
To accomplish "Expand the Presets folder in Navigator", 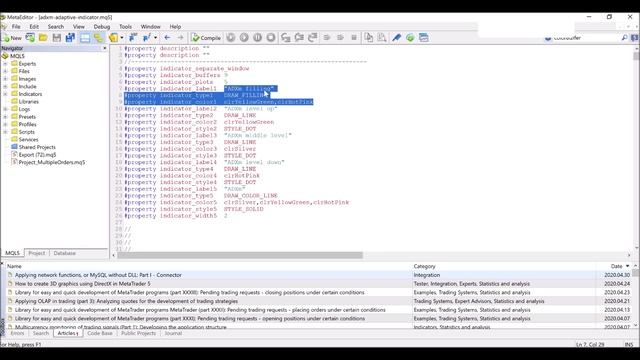I will click(x=5, y=117).
